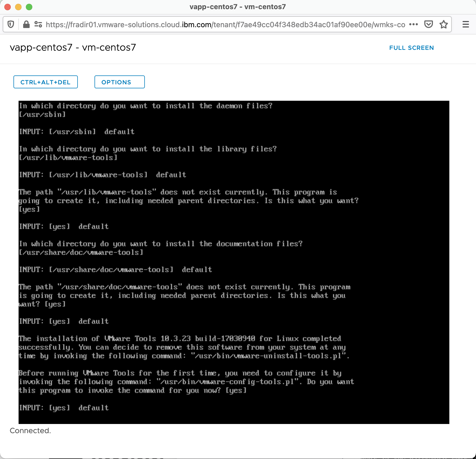The image size is (476, 459).
Task: Click the daemon files directory prompt line
Action: 146,106
